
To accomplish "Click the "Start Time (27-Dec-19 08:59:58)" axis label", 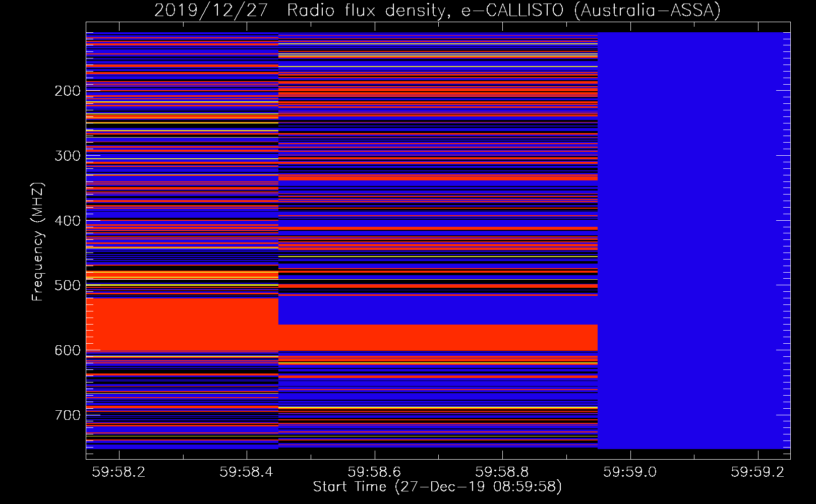I will (x=437, y=487).
